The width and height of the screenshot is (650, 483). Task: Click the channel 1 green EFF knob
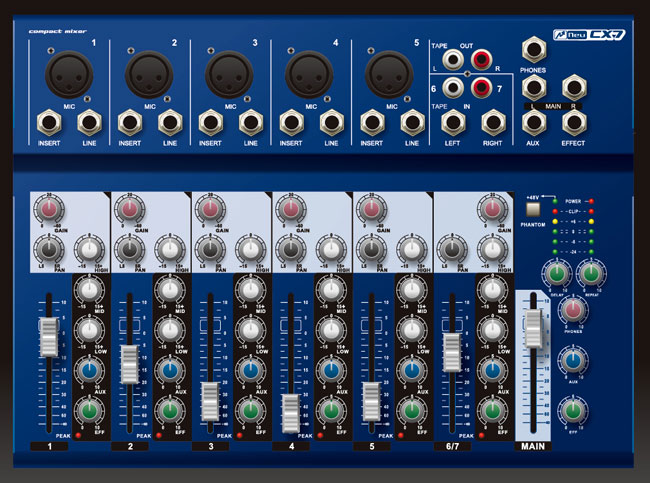point(91,408)
